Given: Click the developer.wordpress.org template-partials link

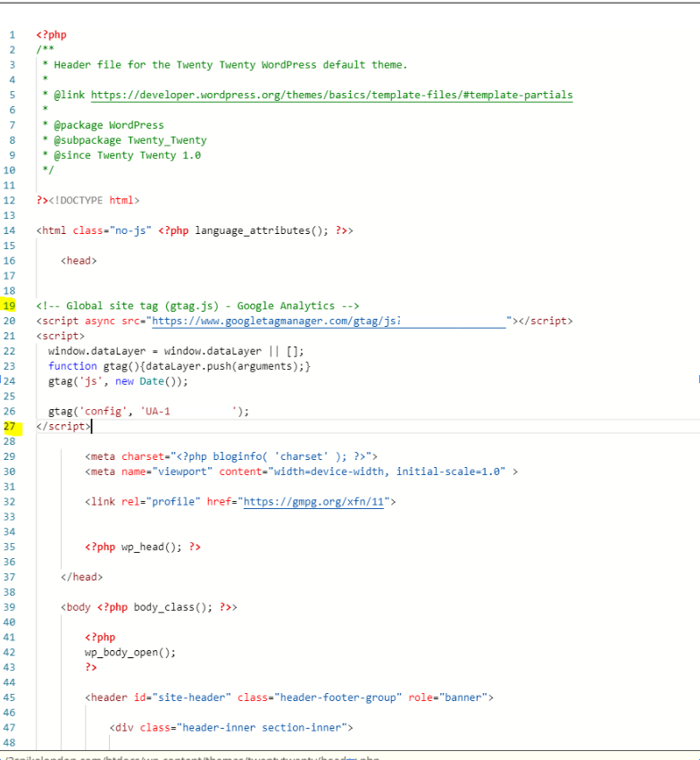Looking at the screenshot, I should coord(331,95).
